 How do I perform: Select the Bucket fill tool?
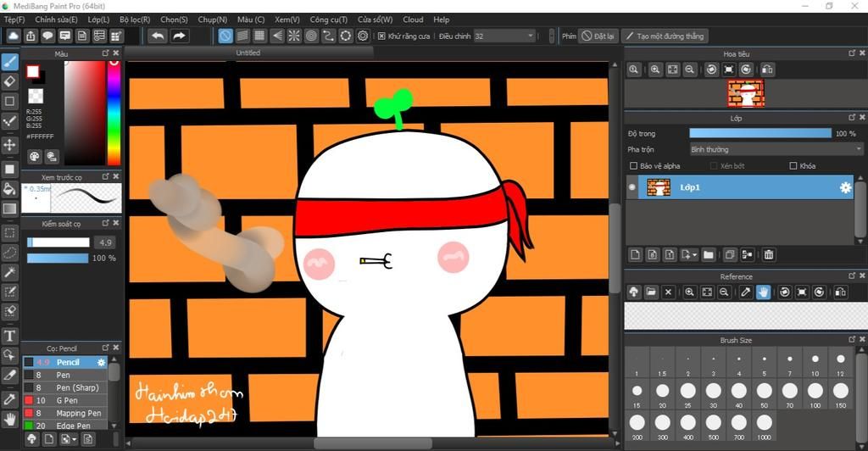pos(10,189)
